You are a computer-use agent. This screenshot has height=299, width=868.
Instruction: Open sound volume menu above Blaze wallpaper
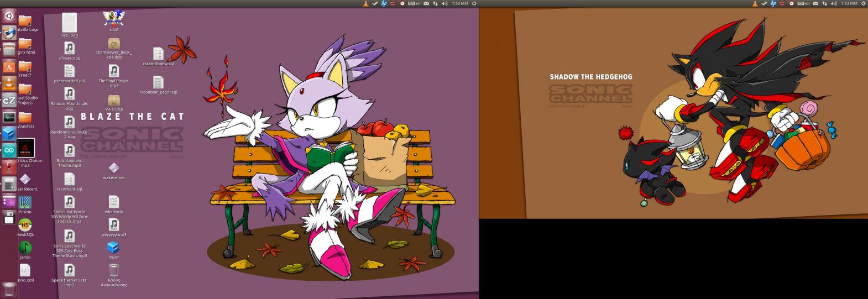point(445,3)
